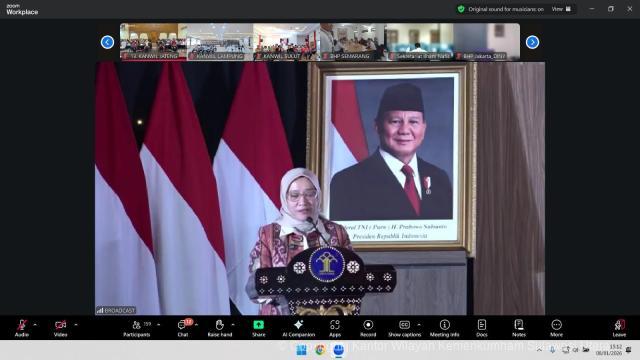Open Zoom taskbar icon
Viewport: 640px width, 360px height.
(x=338, y=350)
